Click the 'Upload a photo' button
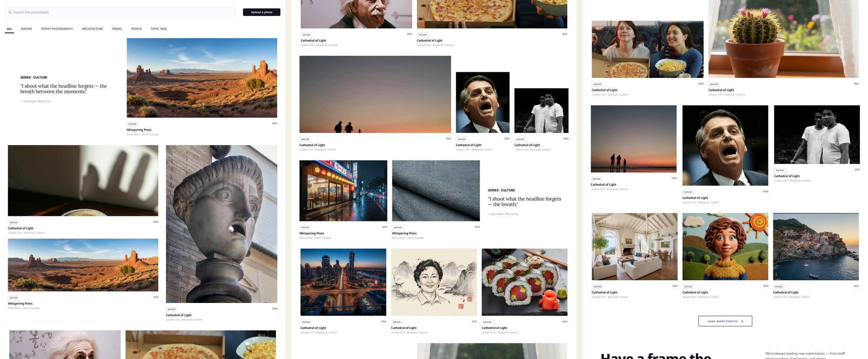Viewport: 868px width, 359px height. click(x=261, y=12)
